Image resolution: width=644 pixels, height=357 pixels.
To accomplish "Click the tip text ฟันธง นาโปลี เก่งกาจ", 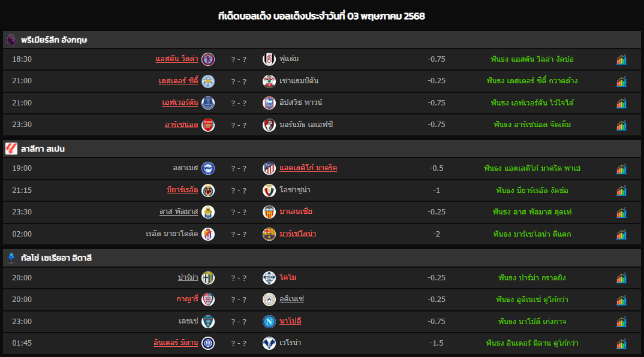I will [532, 321].
